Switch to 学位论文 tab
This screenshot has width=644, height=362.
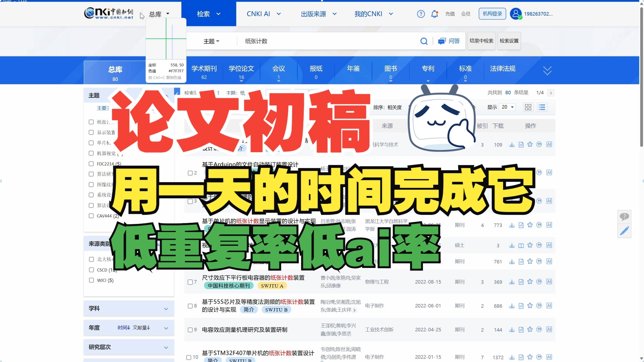tap(241, 72)
